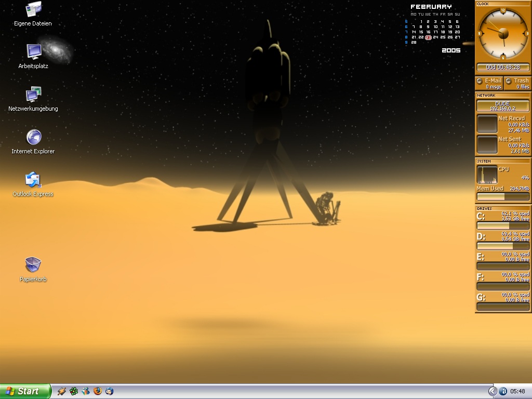Image resolution: width=532 pixels, height=399 pixels.
Task: Click the FEBRUARY calendar heading
Action: [x=431, y=7]
